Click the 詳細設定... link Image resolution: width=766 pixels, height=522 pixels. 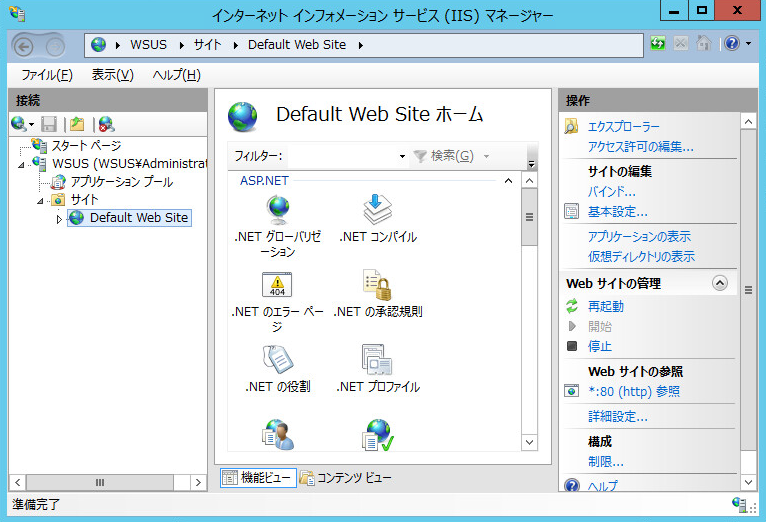(x=618, y=417)
